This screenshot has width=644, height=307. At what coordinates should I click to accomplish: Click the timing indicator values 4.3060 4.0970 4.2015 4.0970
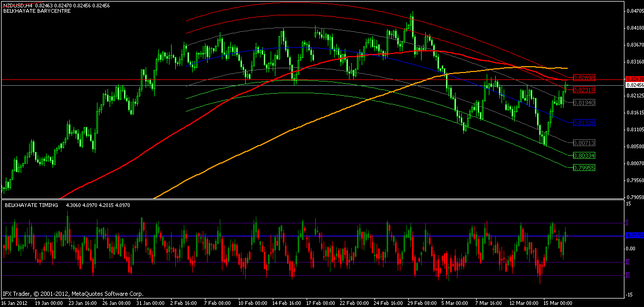[98, 205]
